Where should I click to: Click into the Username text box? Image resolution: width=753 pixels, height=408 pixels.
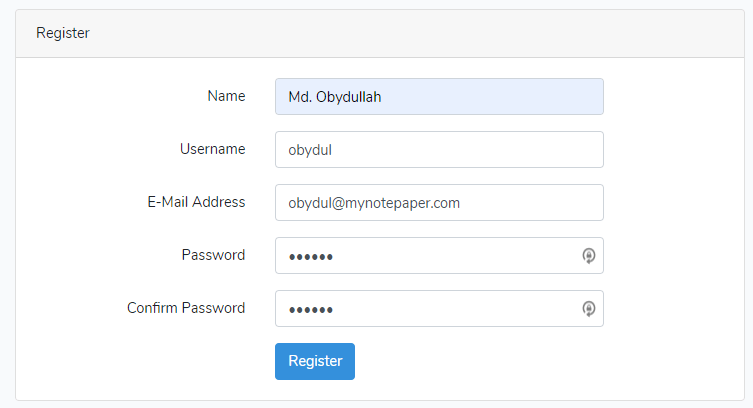coord(439,149)
